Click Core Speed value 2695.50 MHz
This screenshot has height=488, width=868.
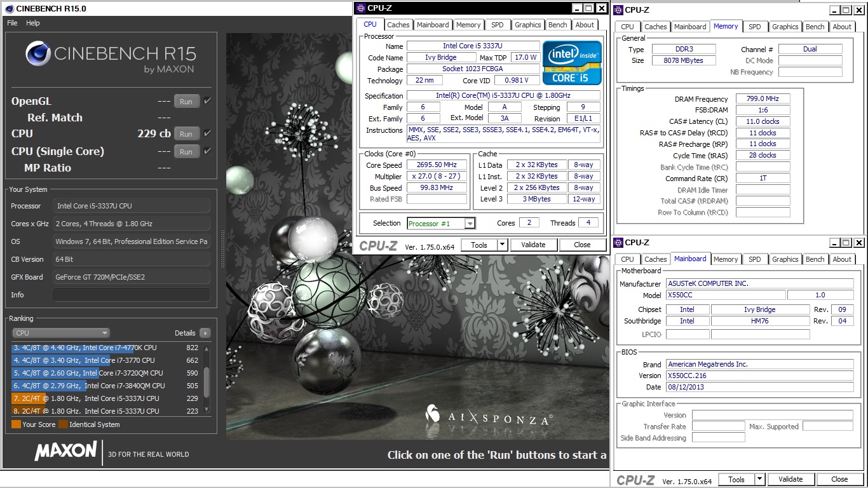tap(437, 165)
